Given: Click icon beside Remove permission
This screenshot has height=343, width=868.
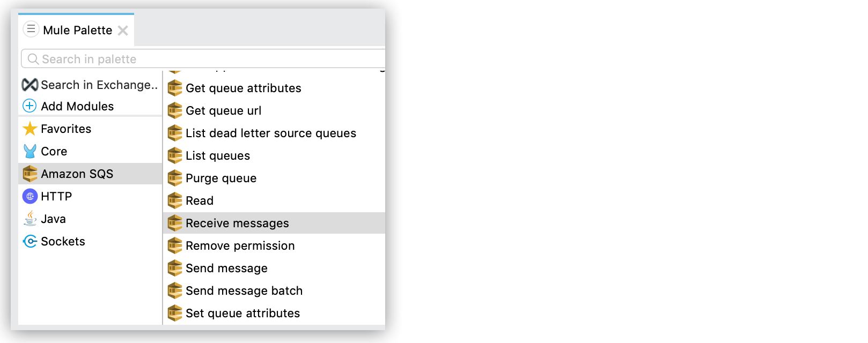Looking at the screenshot, I should pyautogui.click(x=175, y=245).
